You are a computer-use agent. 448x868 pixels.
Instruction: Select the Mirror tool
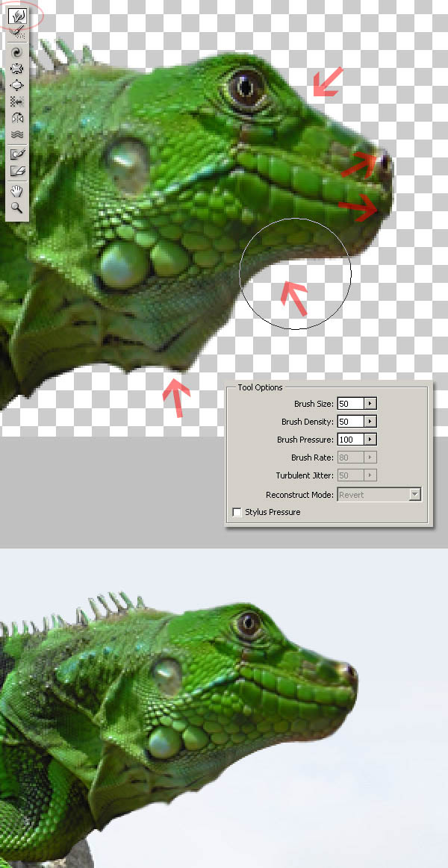(x=17, y=117)
